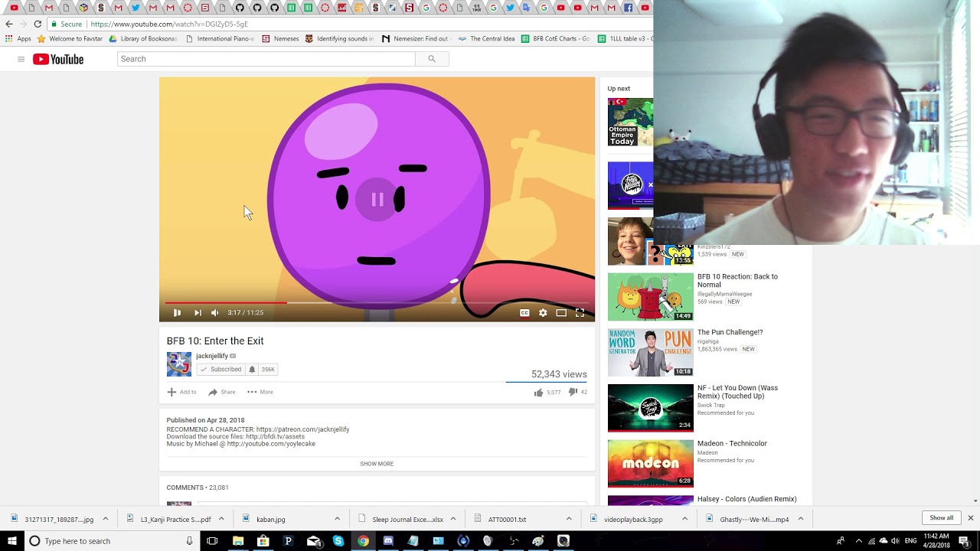This screenshot has width=980, height=551.
Task: Switch the player to theater mode
Action: (561, 312)
